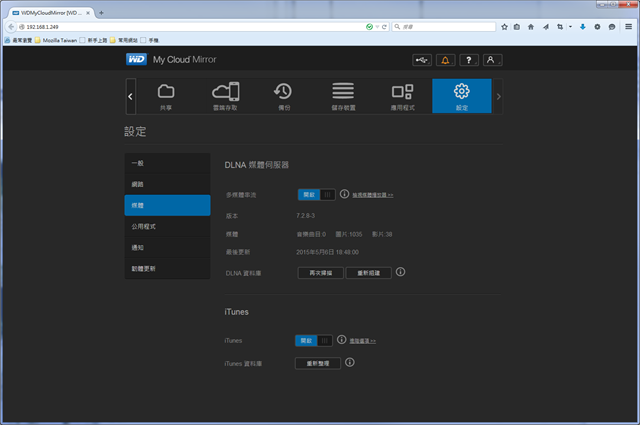Click the browser back arrow
This screenshot has width=640, height=425.
pos(11,27)
